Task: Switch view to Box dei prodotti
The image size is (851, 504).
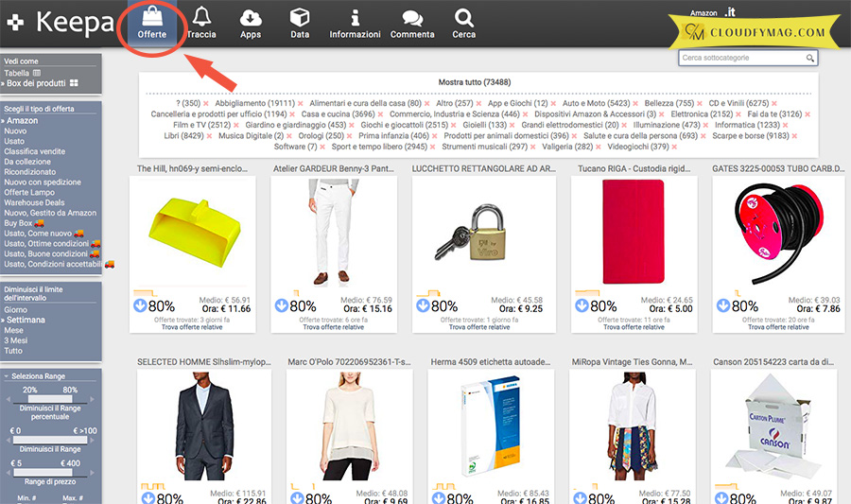Action: [36, 83]
